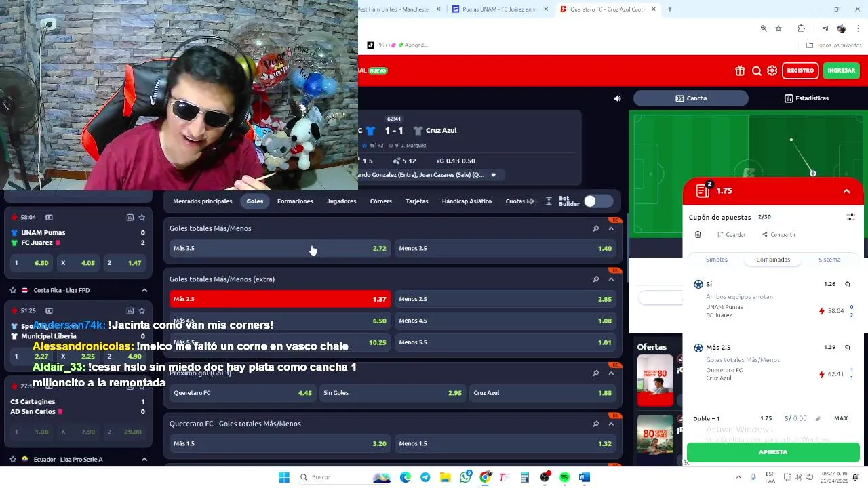The width and height of the screenshot is (868, 488).
Task: Select Menos 4.5 odds 1.08
Action: [x=505, y=321]
